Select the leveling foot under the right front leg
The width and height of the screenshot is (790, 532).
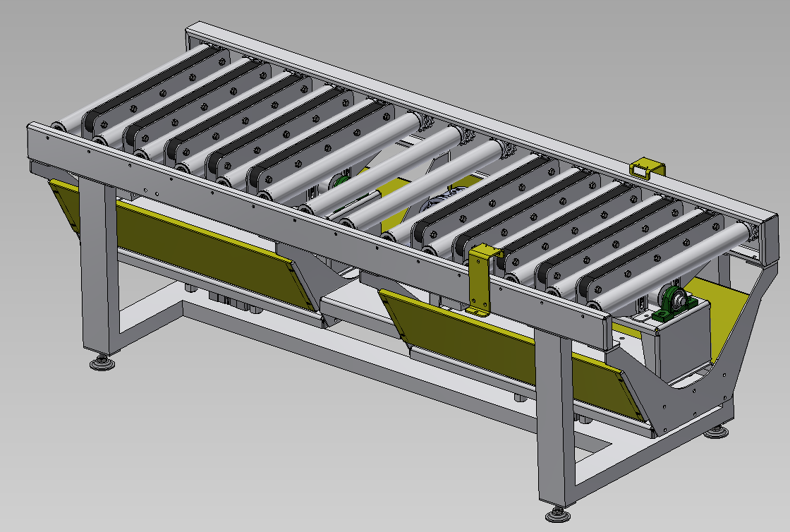(557, 514)
